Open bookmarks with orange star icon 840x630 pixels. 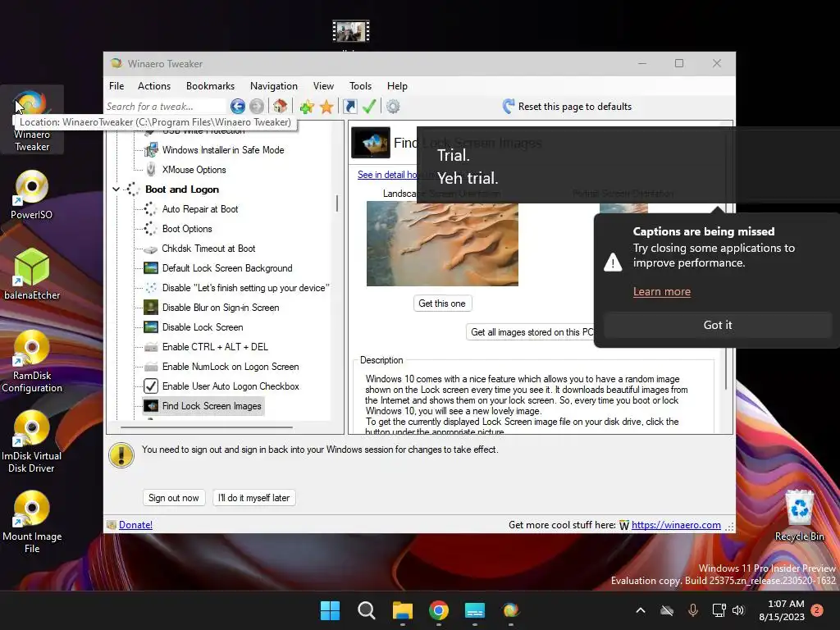click(326, 107)
